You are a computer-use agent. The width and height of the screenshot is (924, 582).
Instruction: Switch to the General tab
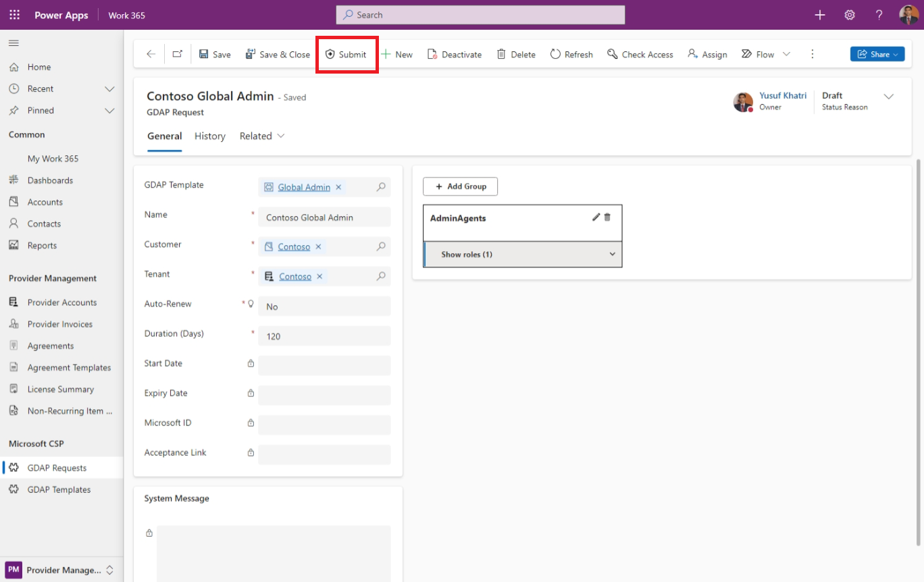[x=165, y=136]
